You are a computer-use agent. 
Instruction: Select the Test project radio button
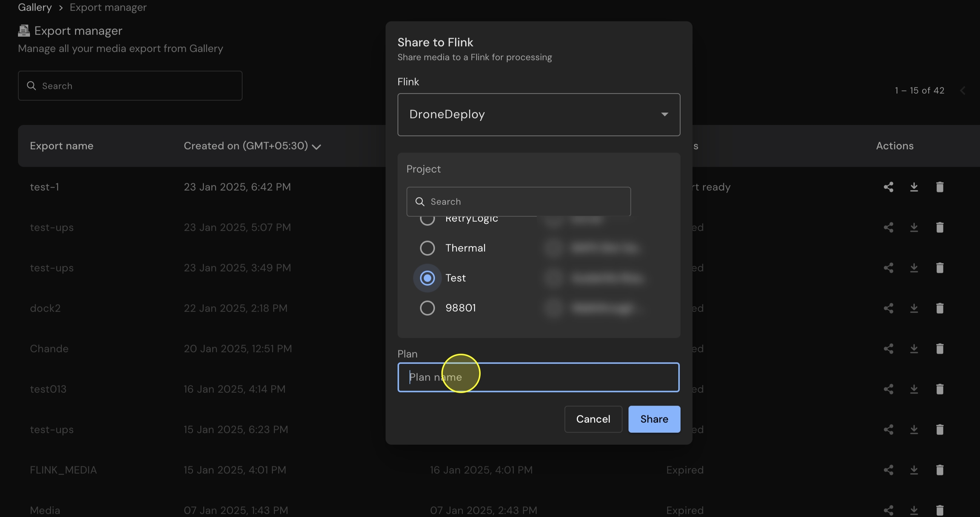tap(427, 278)
